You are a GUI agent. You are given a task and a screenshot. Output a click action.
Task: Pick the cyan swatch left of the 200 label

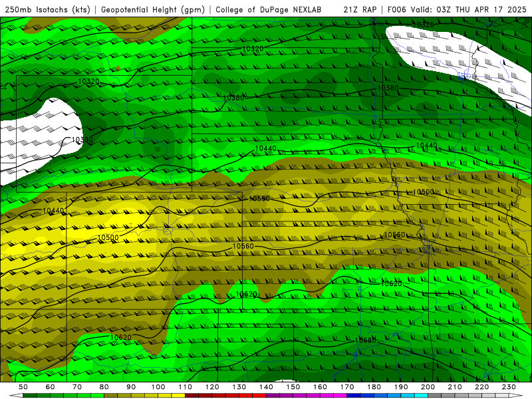pos(421,396)
